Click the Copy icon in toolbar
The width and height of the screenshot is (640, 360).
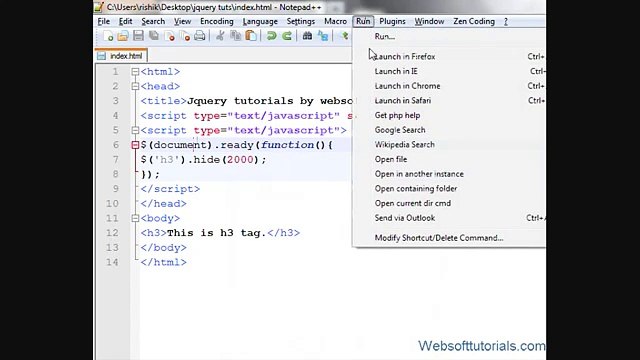pos(236,36)
